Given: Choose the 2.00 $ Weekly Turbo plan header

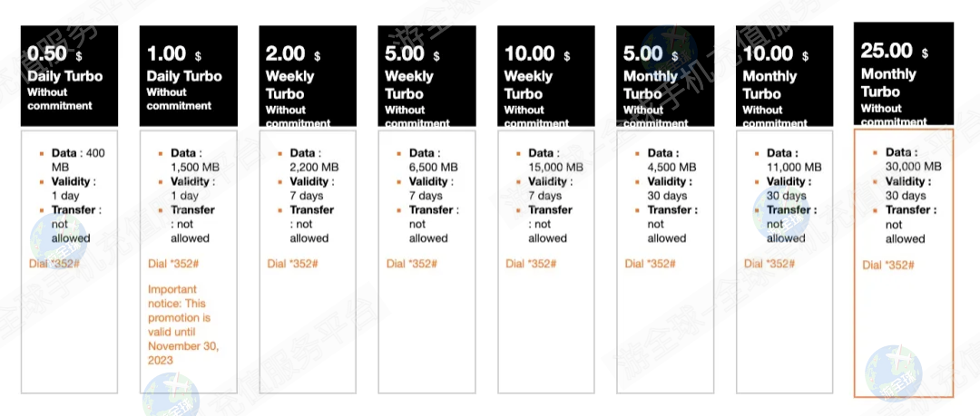Looking at the screenshot, I should [x=308, y=76].
